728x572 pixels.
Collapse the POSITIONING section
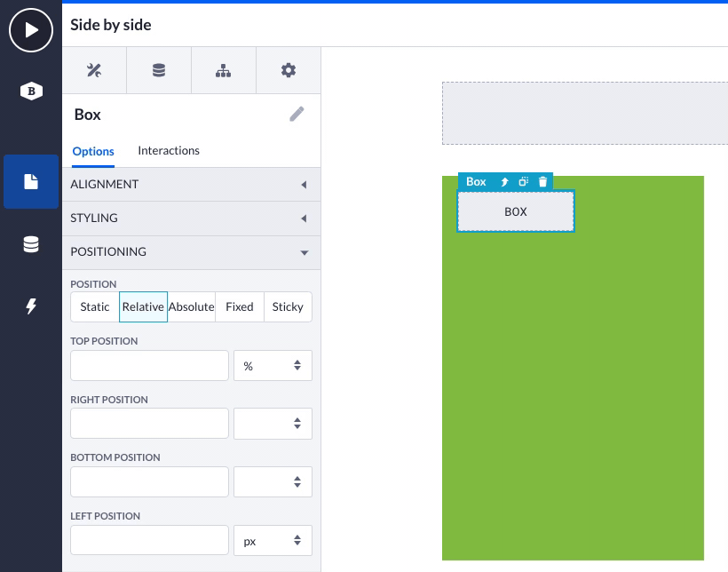191,252
